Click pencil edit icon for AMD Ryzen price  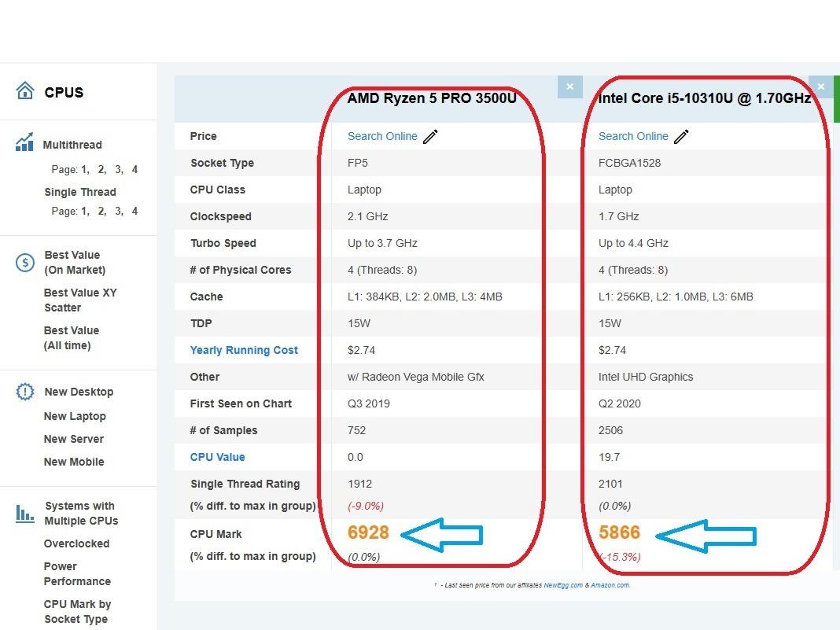pos(430,137)
